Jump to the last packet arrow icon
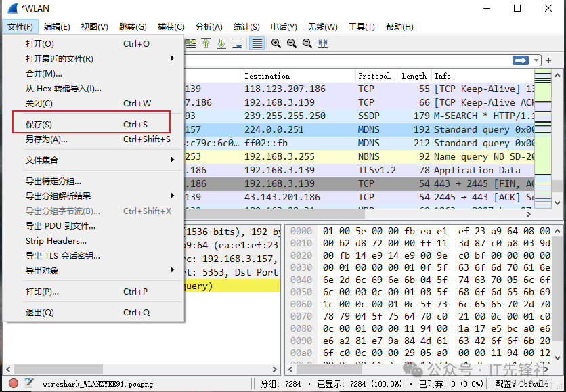This screenshot has height=392, width=566. 221,43
